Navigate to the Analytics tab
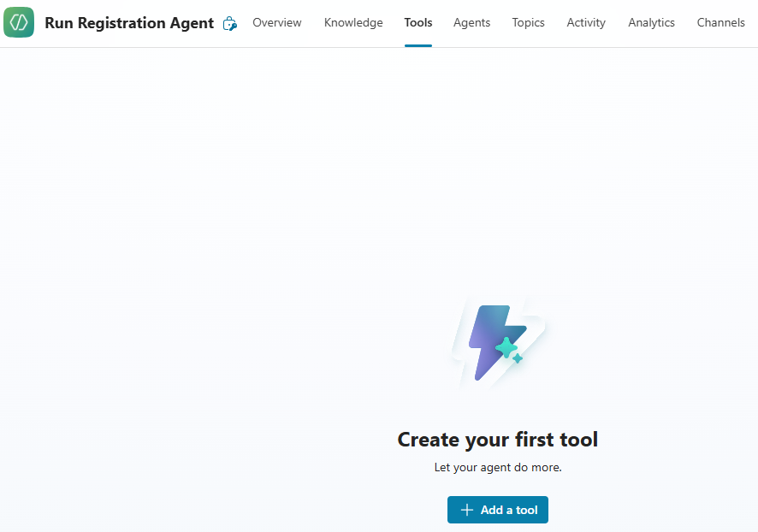Screen dimensions: 758x532 click(x=651, y=23)
